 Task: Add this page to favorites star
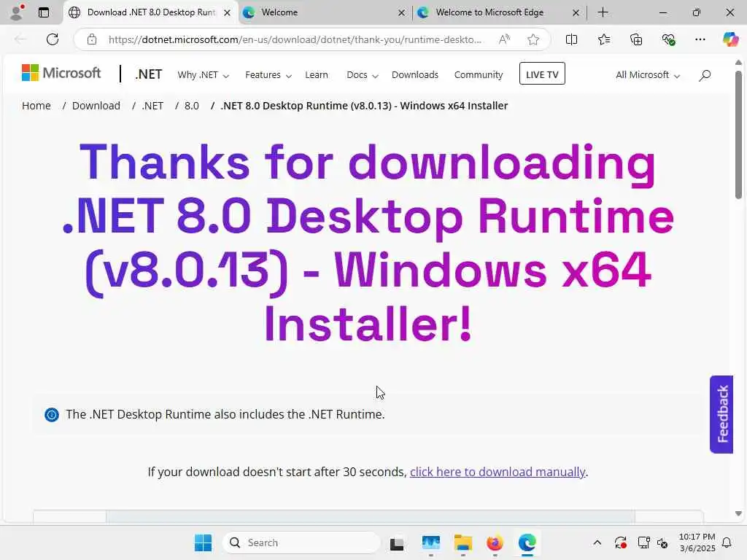pyautogui.click(x=533, y=39)
